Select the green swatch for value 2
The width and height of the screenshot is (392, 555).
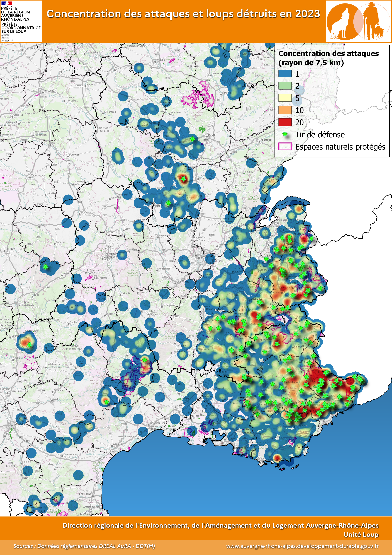pos(285,86)
